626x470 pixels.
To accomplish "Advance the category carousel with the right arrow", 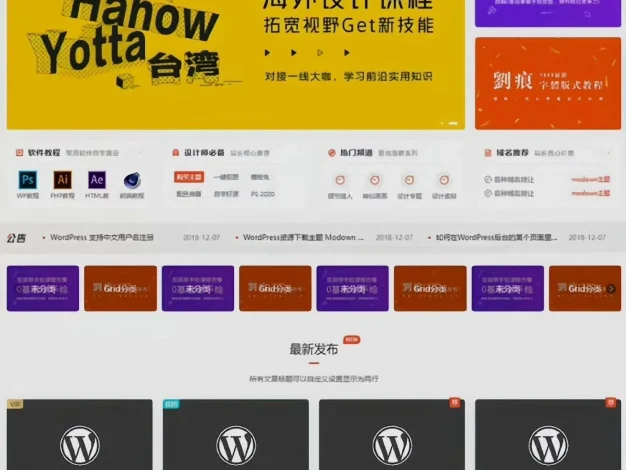I will pos(611,289).
